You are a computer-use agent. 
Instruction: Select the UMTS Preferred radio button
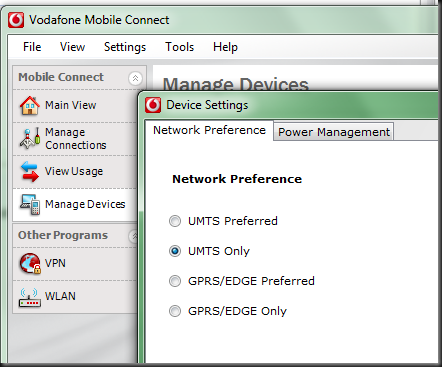[175, 221]
